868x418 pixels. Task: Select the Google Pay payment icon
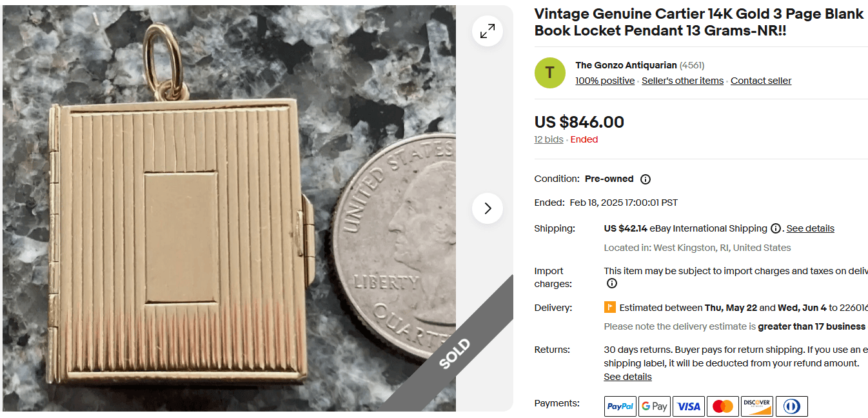pyautogui.click(x=654, y=406)
